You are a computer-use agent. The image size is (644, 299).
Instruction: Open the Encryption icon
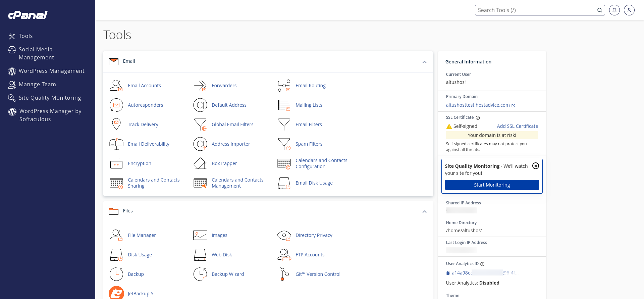(x=116, y=163)
